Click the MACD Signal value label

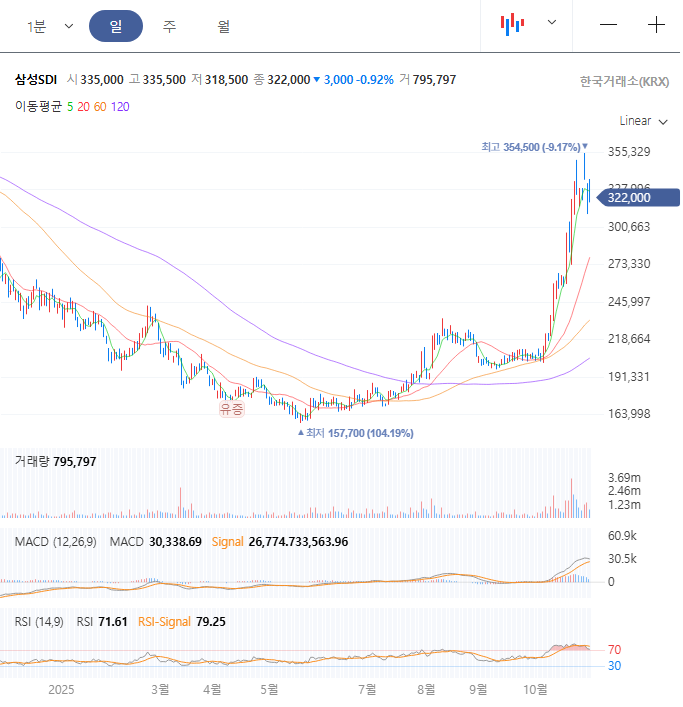pos(280,542)
